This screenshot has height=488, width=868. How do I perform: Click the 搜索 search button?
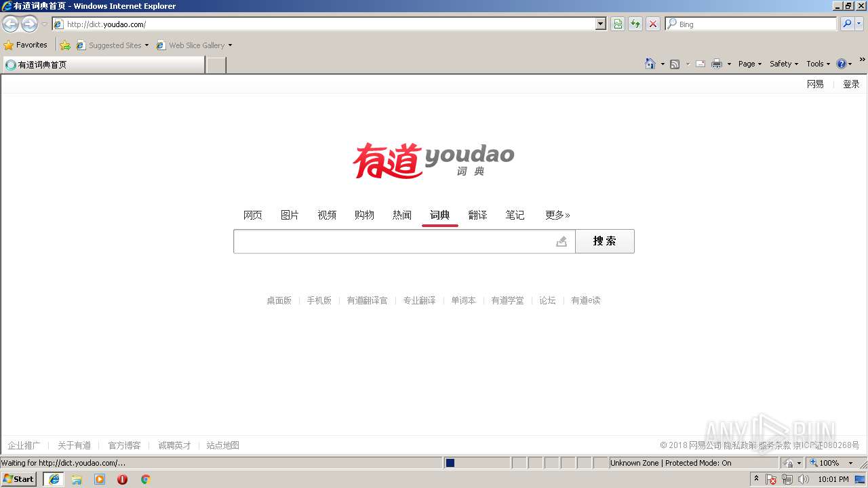(605, 241)
